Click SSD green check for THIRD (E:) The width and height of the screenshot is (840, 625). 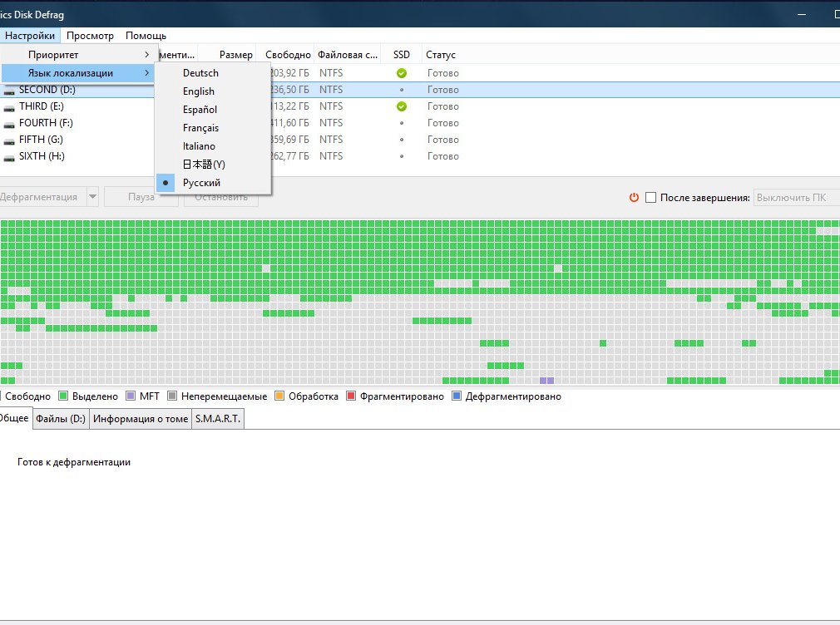pyautogui.click(x=401, y=106)
